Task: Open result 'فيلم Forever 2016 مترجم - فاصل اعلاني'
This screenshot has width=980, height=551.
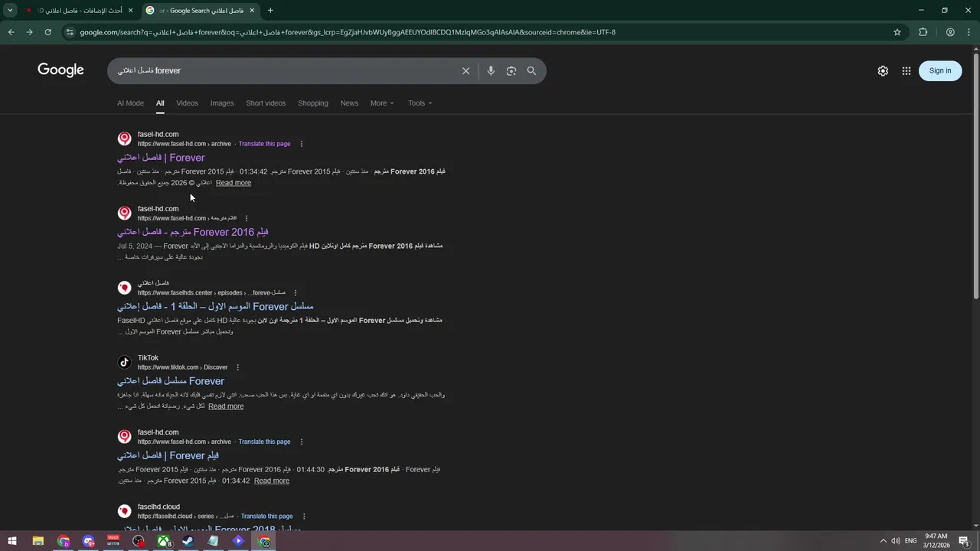Action: [193, 232]
